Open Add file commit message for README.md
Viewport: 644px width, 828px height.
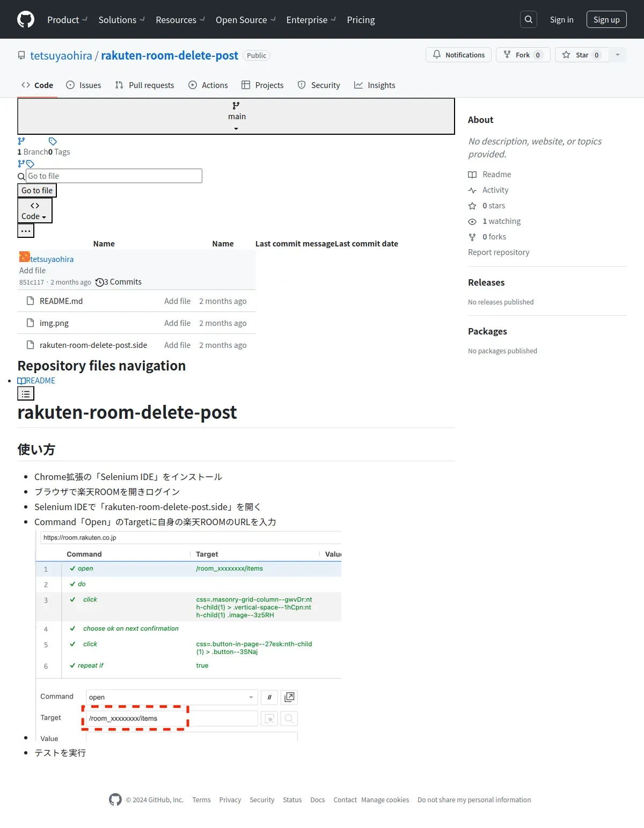click(x=178, y=301)
